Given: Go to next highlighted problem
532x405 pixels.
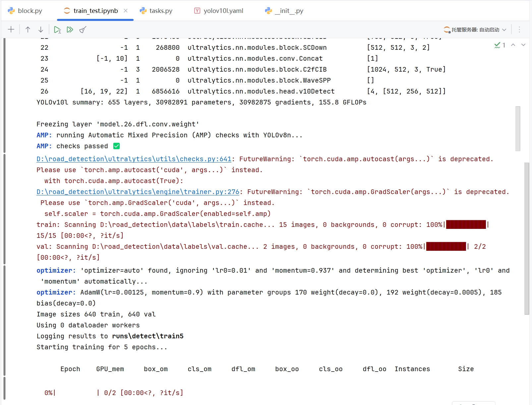Looking at the screenshot, I should (523, 45).
